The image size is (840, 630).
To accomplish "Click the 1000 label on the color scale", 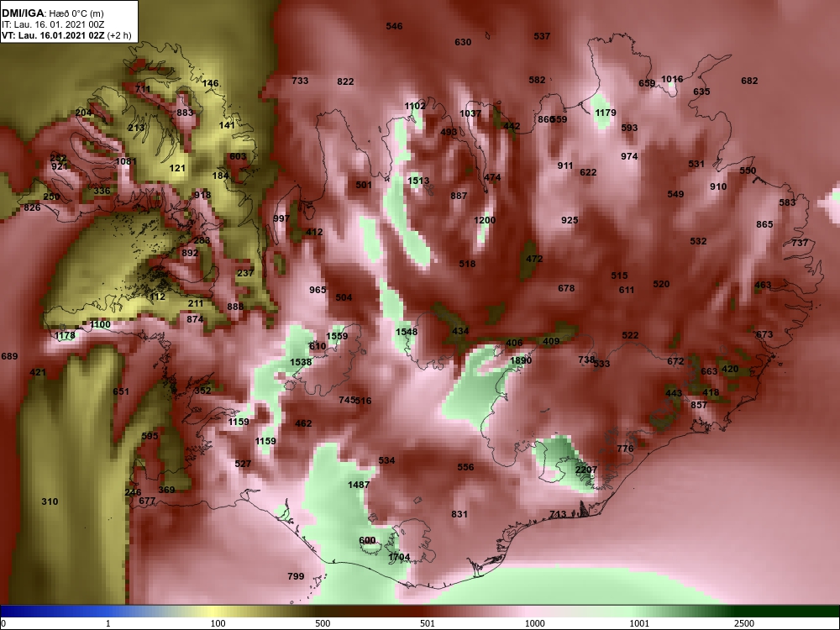I will click(x=534, y=623).
